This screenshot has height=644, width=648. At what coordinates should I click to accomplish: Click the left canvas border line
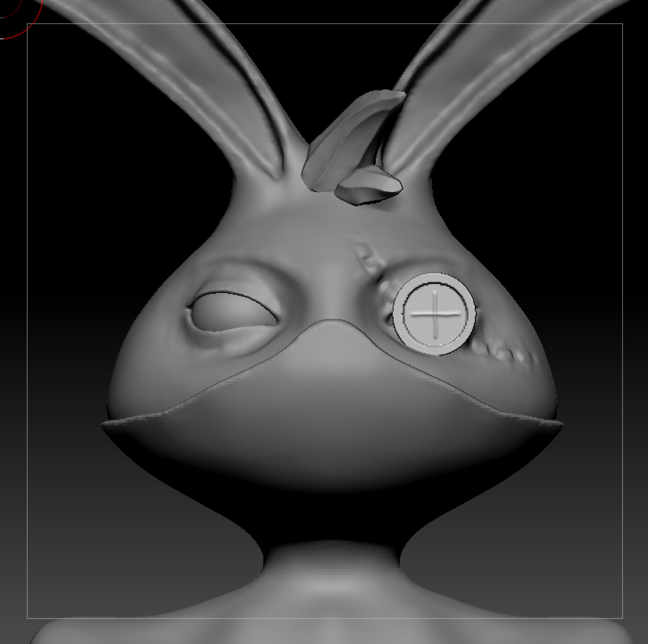point(28,313)
